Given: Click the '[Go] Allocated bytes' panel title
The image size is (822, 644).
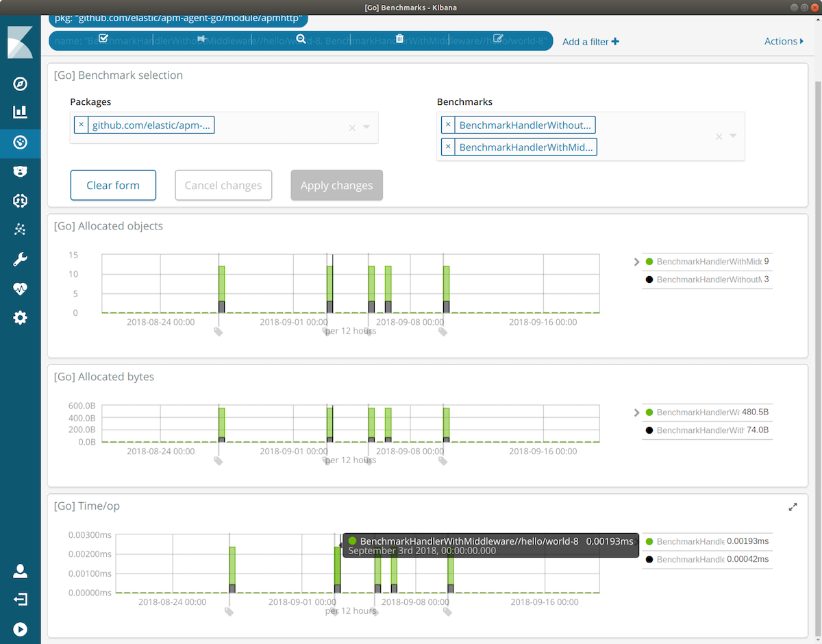Looking at the screenshot, I should [104, 377].
